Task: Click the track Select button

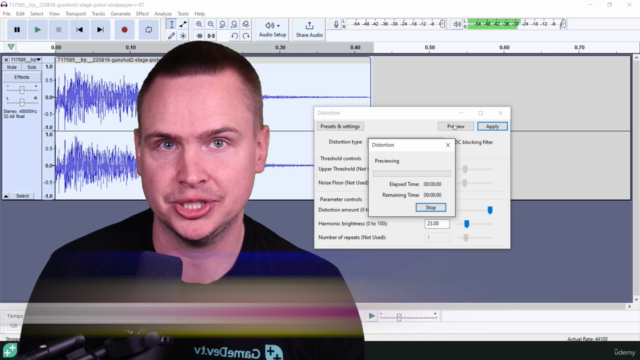Action: click(22, 196)
